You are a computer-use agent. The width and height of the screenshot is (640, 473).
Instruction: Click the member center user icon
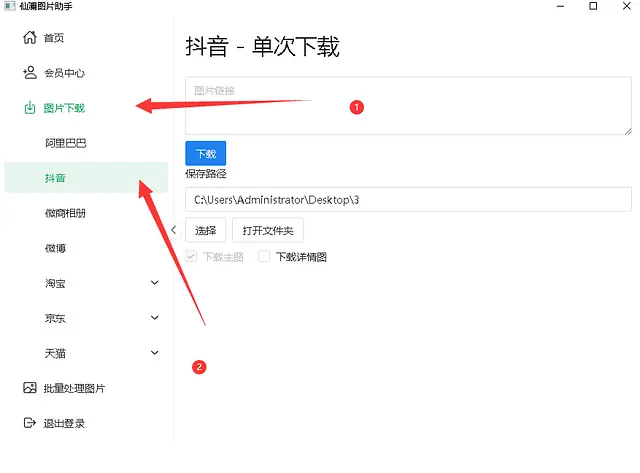click(x=30, y=73)
